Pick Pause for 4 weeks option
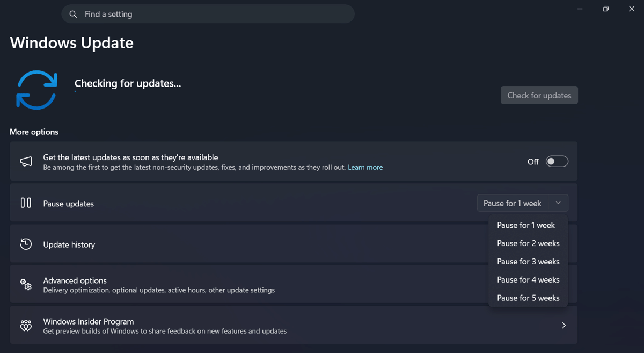This screenshot has height=353, width=644. click(528, 280)
